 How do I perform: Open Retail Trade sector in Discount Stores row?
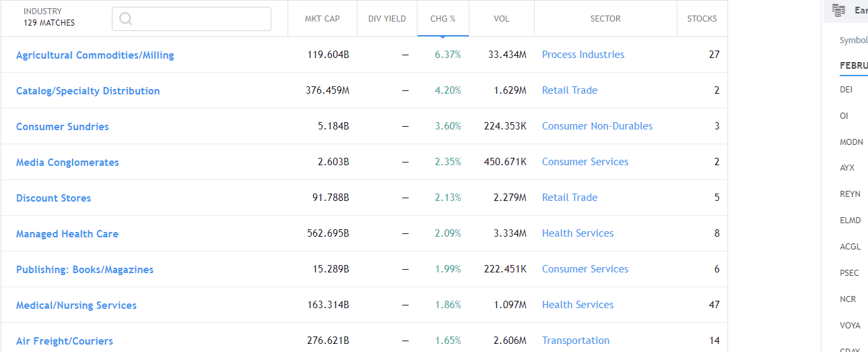click(570, 198)
